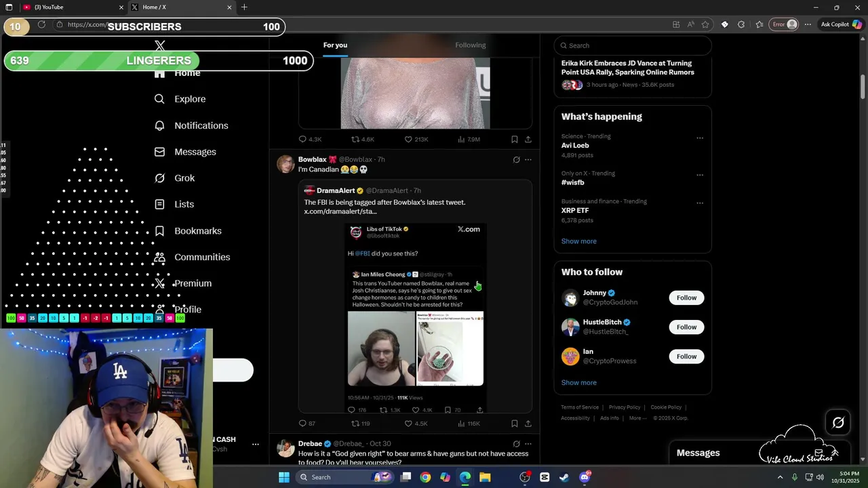Image resolution: width=868 pixels, height=488 pixels.
Task: Open Windows Start menu
Action: point(283,477)
